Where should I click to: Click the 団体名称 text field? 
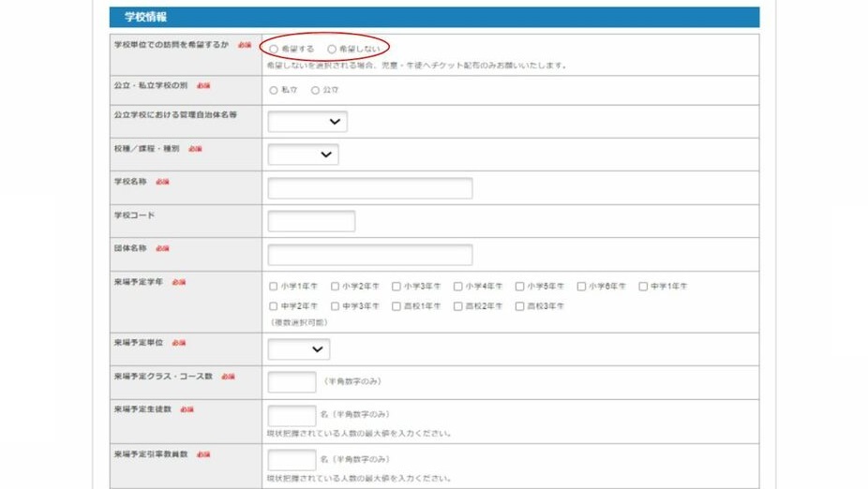(x=369, y=255)
